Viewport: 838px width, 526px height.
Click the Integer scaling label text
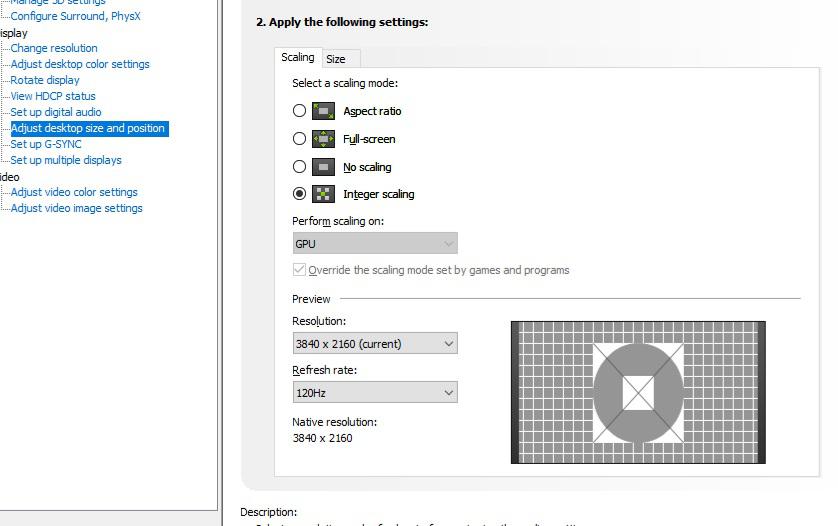click(x=378, y=194)
